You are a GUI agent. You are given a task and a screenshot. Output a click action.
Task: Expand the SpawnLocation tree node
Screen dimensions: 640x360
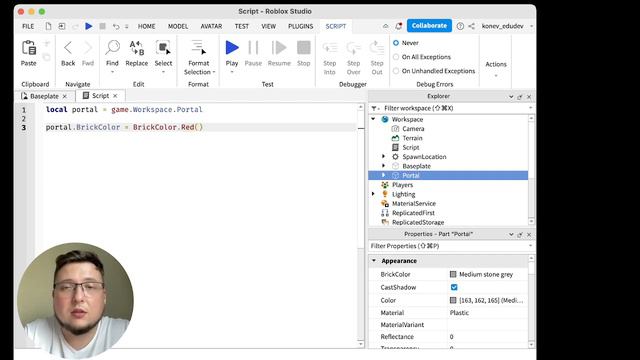coord(383,156)
